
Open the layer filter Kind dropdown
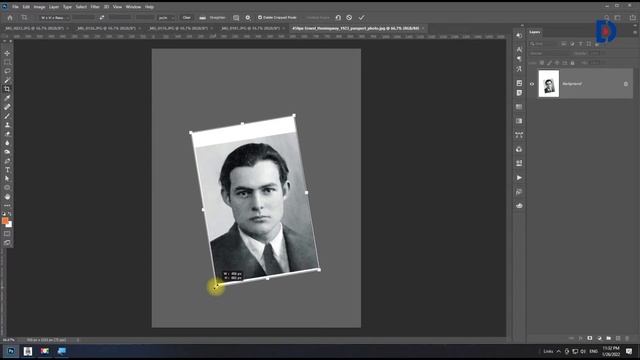click(x=544, y=44)
